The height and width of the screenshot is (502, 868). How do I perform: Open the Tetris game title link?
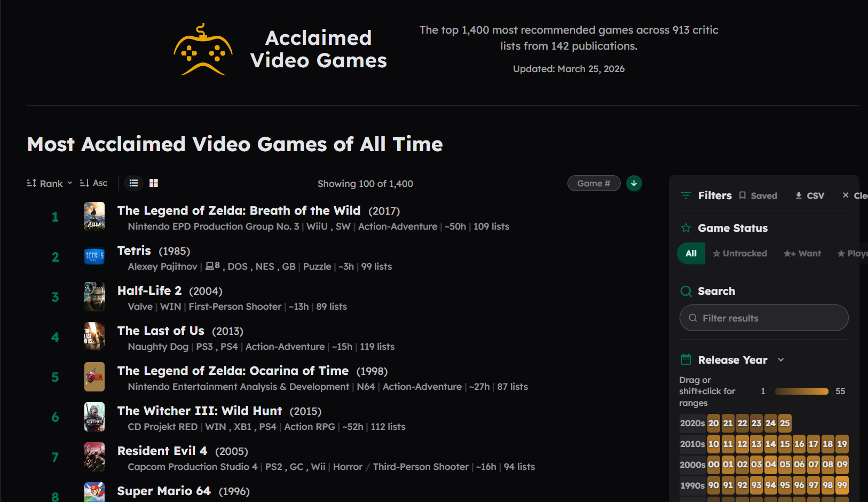click(x=134, y=250)
